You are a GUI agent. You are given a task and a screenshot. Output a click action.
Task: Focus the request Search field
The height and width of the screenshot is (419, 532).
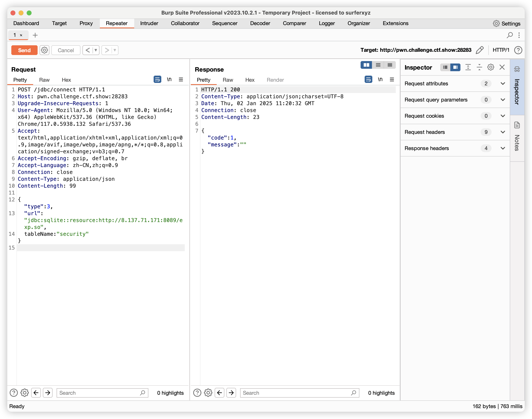click(102, 393)
